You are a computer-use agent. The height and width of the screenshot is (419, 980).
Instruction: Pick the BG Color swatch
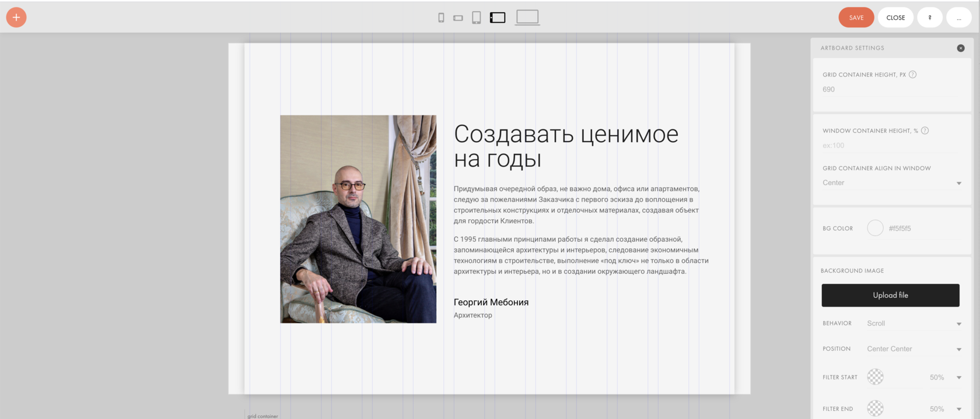875,228
